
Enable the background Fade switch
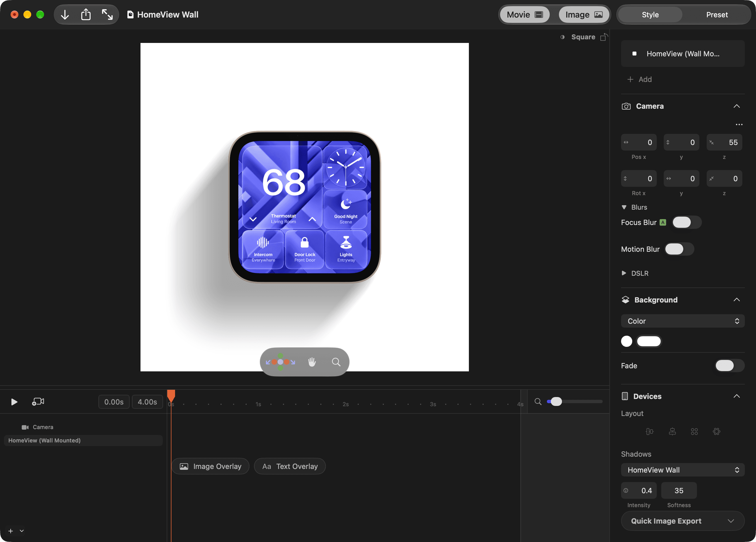tap(729, 366)
